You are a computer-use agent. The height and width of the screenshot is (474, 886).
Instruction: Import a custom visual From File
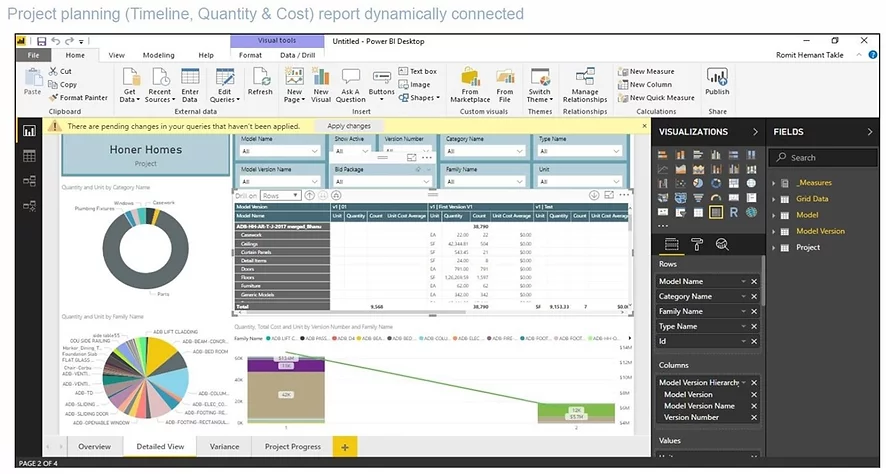pyautogui.click(x=505, y=85)
